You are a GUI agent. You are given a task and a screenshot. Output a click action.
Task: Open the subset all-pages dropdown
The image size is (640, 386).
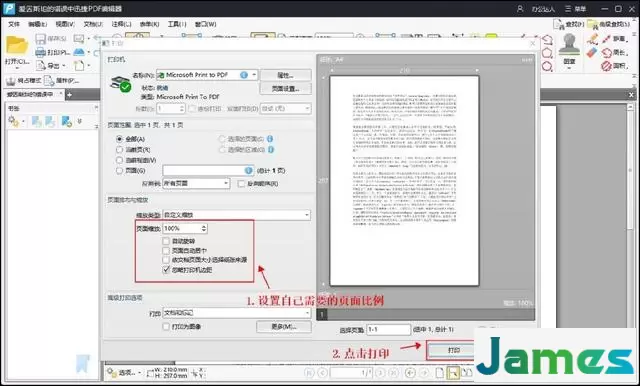[196, 184]
